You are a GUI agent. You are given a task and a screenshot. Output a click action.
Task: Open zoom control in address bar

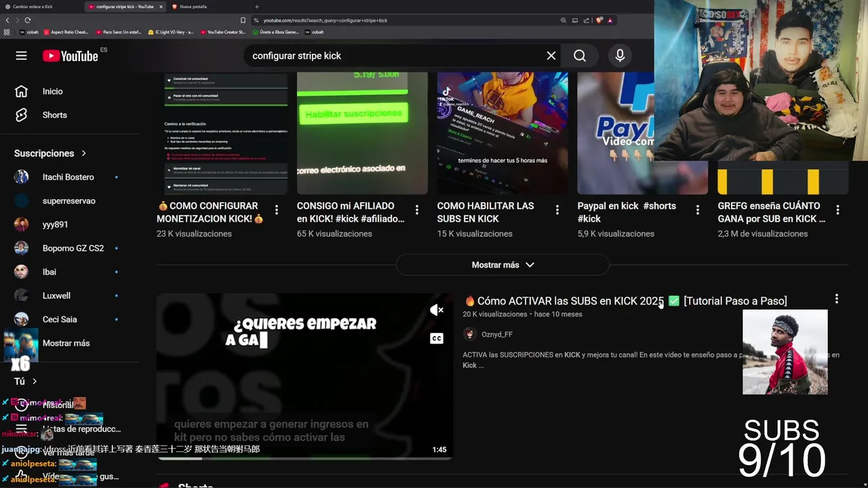(x=564, y=20)
